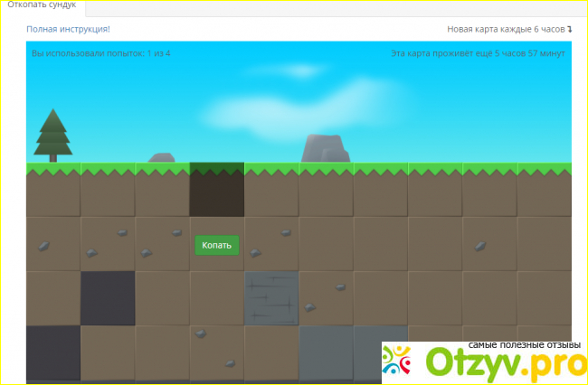
Task: Select the dark already-dug grass tile
Action: 216,189
